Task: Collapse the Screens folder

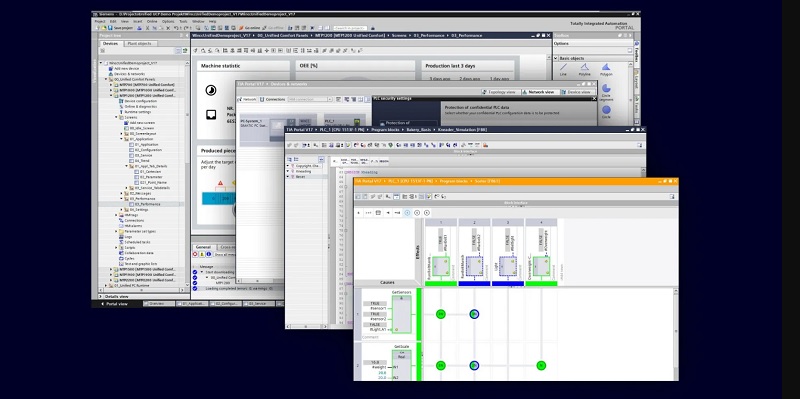Action: click(116, 117)
